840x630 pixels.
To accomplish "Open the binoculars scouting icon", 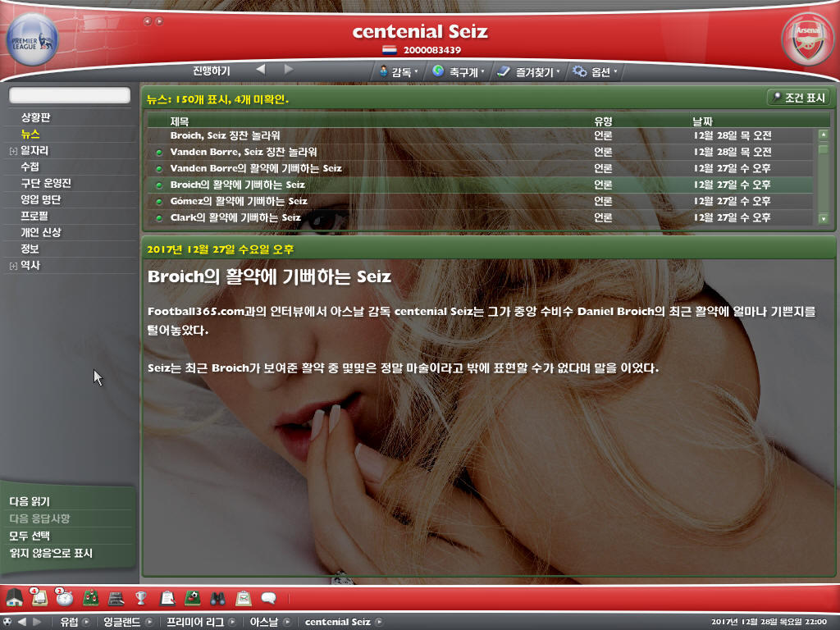I will click(x=217, y=596).
